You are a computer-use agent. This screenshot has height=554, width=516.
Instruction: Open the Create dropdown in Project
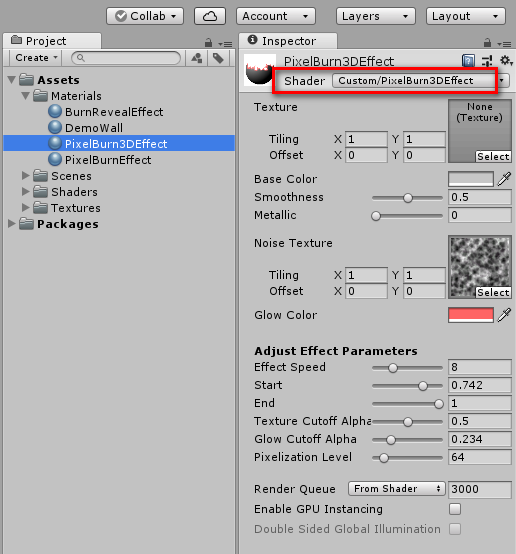pos(36,58)
